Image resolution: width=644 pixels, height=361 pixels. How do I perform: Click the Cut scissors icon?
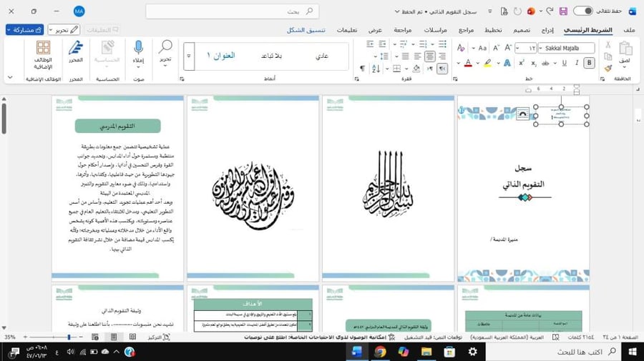pos(608,45)
